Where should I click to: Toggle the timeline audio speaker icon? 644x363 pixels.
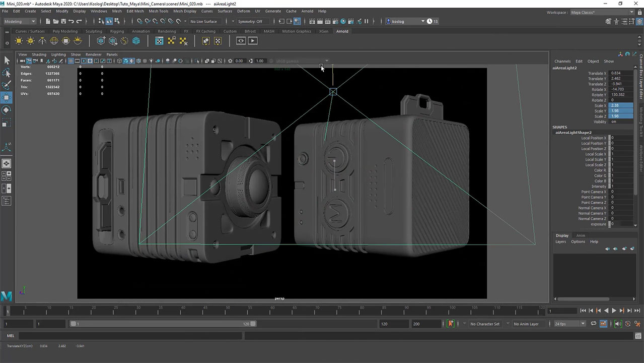tap(618, 324)
